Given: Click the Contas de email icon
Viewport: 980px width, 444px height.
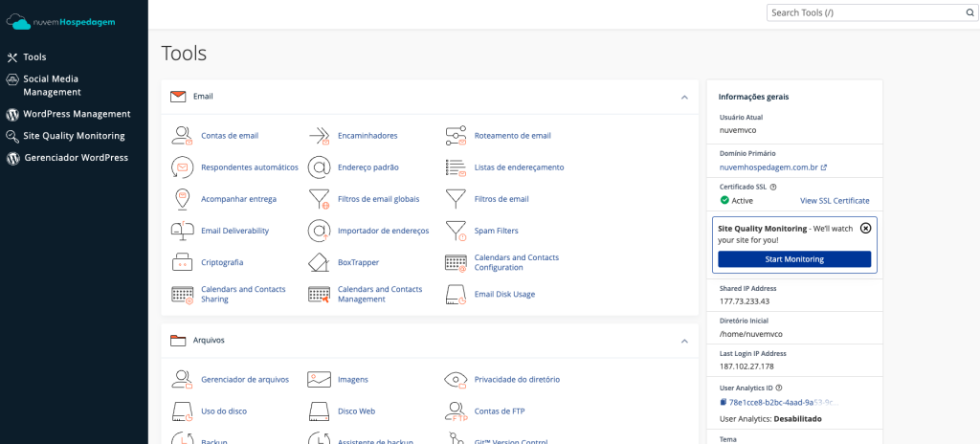Looking at the screenshot, I should (182, 136).
